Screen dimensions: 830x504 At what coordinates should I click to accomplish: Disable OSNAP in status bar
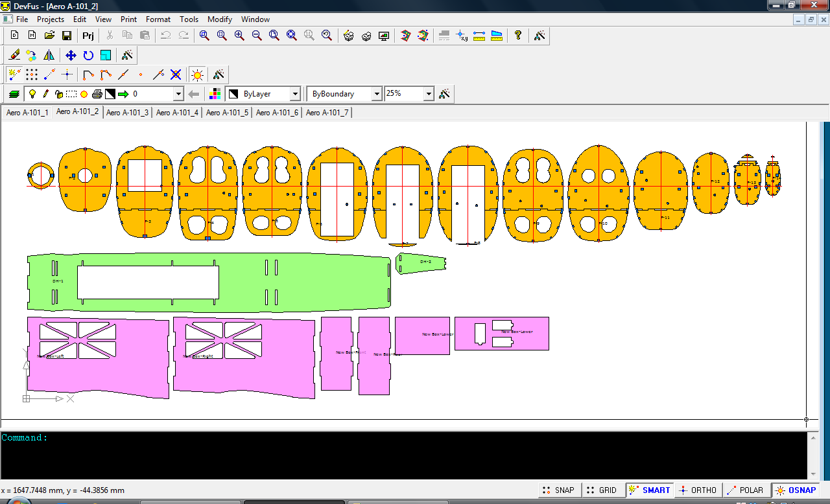tap(795, 490)
